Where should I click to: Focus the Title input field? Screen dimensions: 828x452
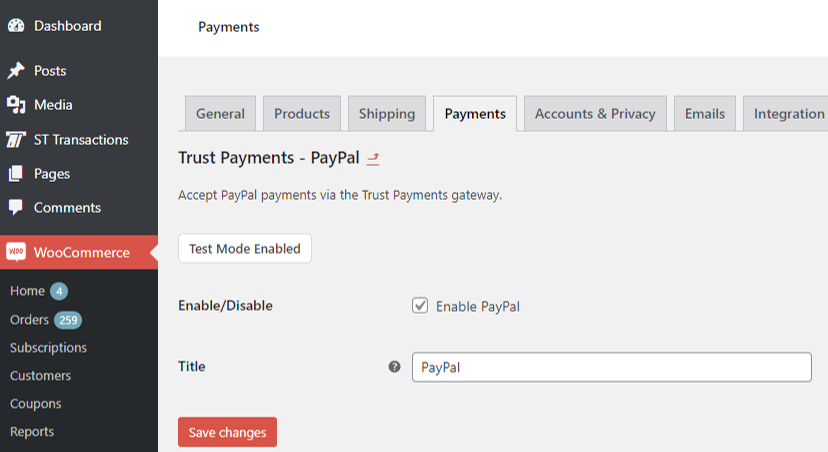click(611, 367)
